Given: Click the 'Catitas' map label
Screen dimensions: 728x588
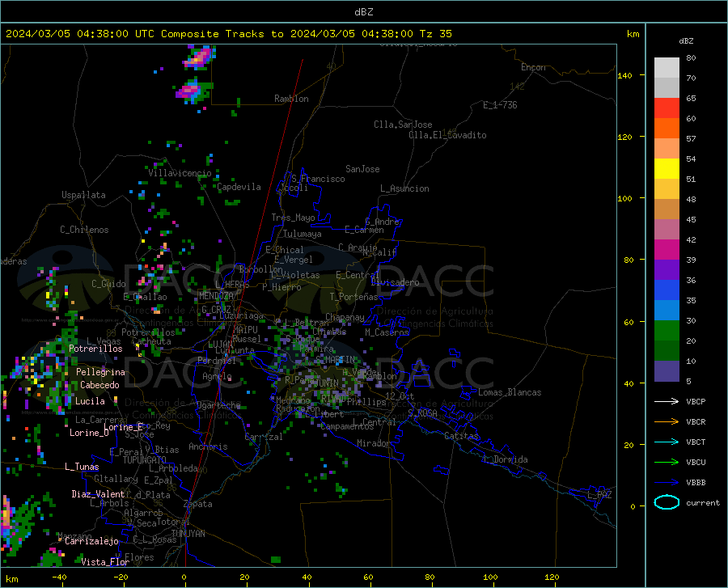Looking at the screenshot, I should coord(461,436).
